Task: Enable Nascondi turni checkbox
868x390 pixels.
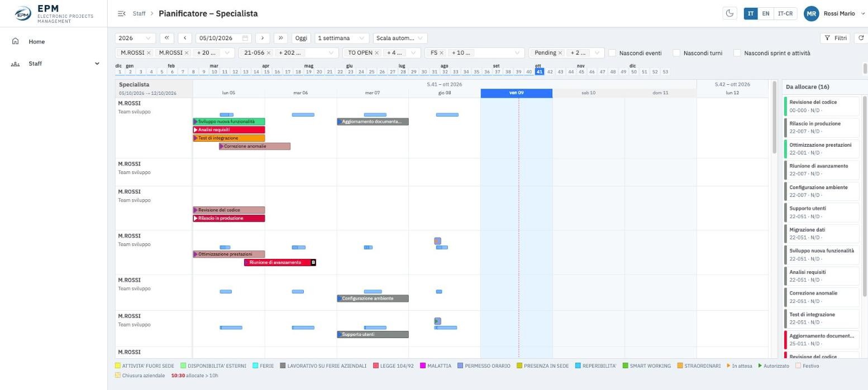Action: point(676,53)
